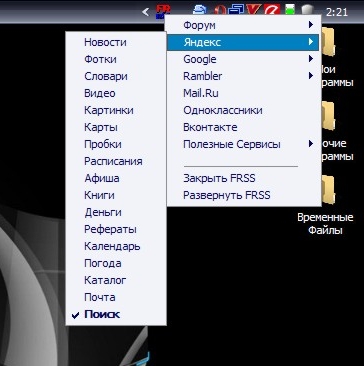
Task: Select Закрыть FRSS
Action: [x=244, y=178]
